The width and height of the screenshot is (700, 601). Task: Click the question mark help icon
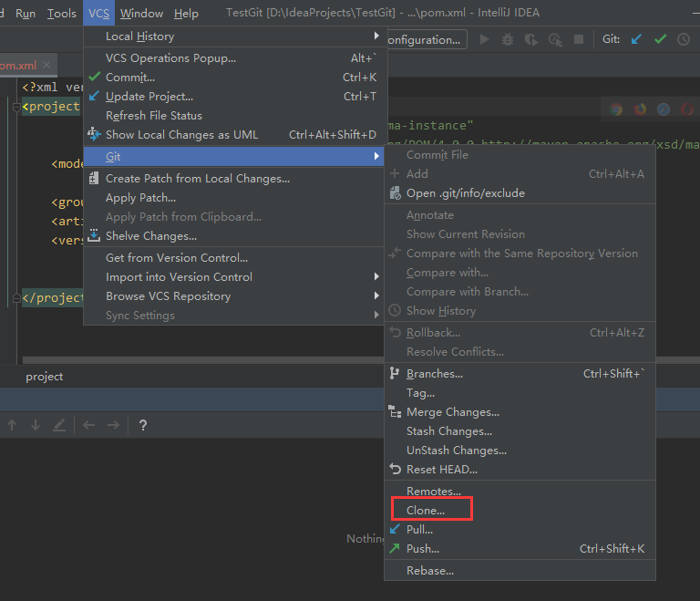[x=143, y=425]
